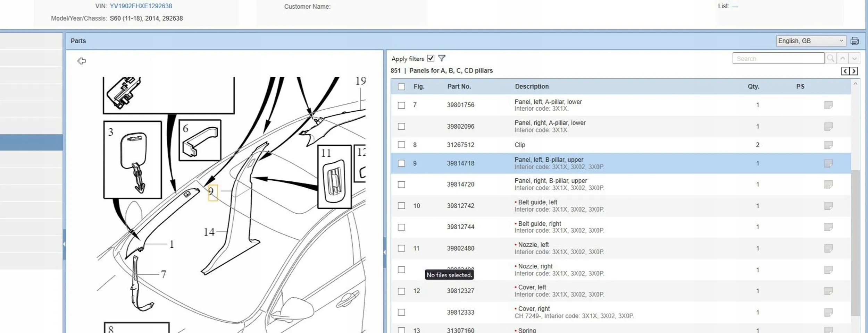
Task: Click the back arrow above the diagram
Action: click(82, 61)
